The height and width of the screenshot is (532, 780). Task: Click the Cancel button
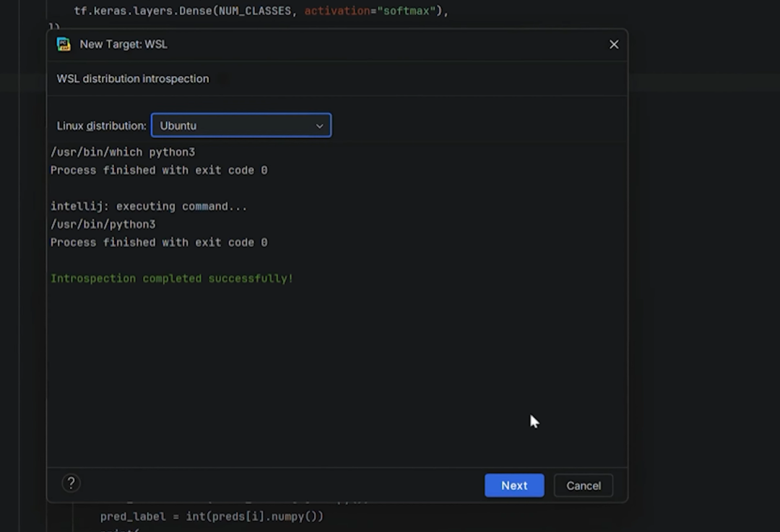[x=583, y=485]
